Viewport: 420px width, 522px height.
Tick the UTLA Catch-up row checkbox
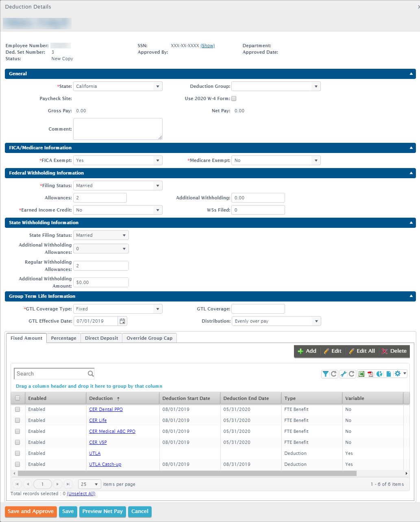17,464
